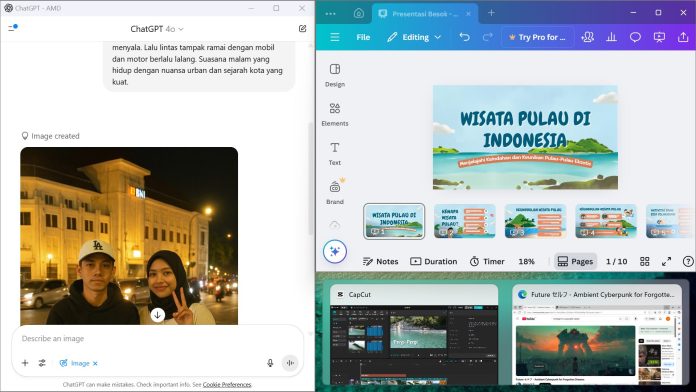The height and width of the screenshot is (392, 696).
Task: Select slide 3 thumbnail in the page strip
Action: 535,221
